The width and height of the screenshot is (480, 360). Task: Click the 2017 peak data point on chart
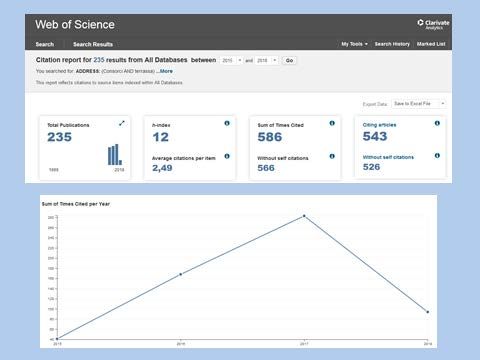click(x=304, y=216)
